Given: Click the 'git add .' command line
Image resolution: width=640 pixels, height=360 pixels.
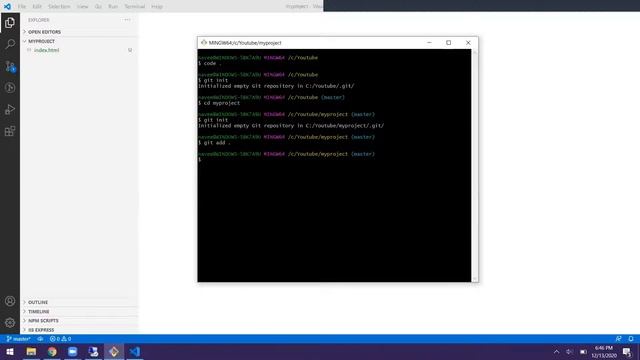Looking at the screenshot, I should coord(214,143).
